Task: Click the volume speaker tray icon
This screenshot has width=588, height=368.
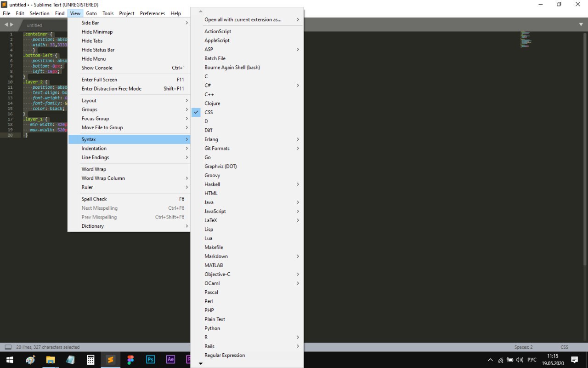Action: point(520,360)
